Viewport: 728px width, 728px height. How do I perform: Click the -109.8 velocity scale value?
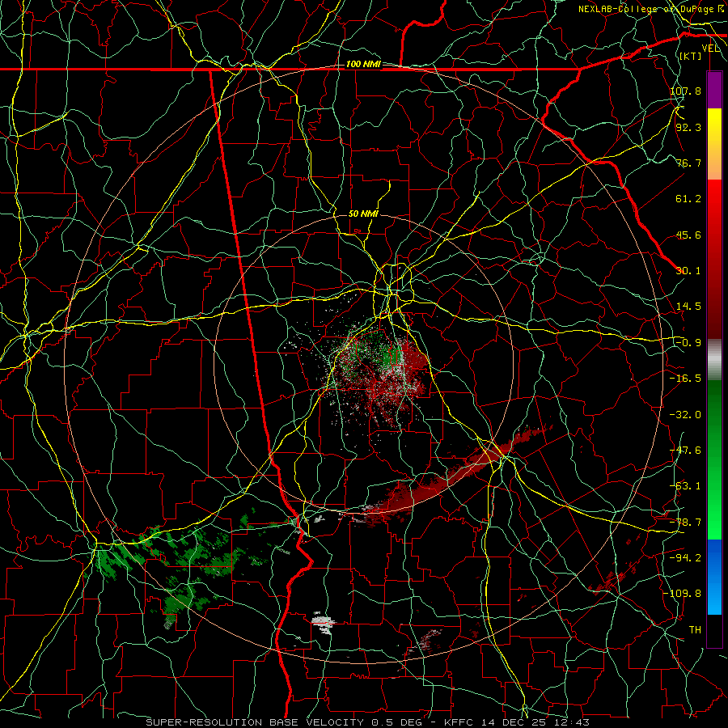pyautogui.click(x=683, y=594)
